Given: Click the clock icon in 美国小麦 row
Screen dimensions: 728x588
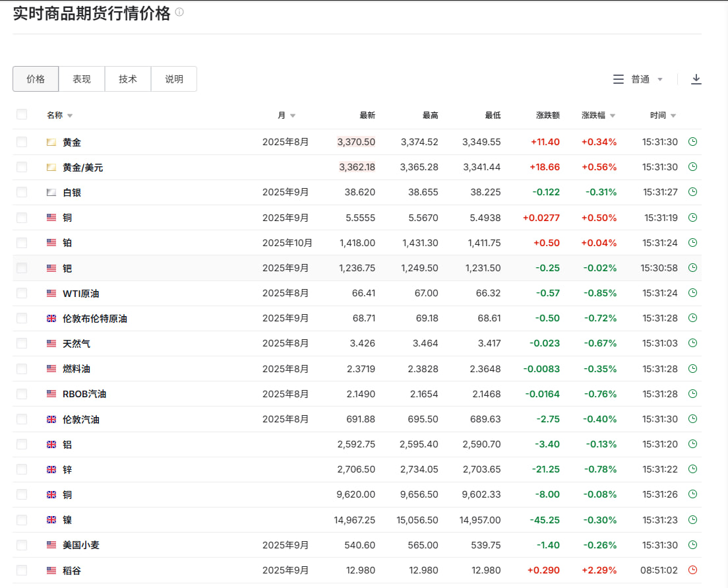Looking at the screenshot, I should point(692,544).
